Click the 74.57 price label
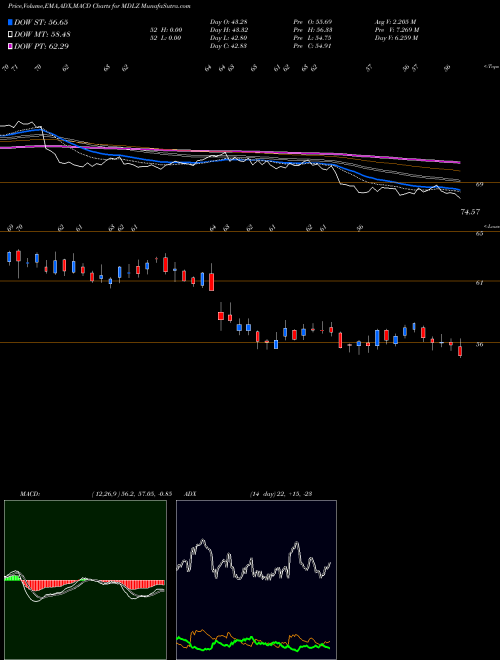 [470, 212]
